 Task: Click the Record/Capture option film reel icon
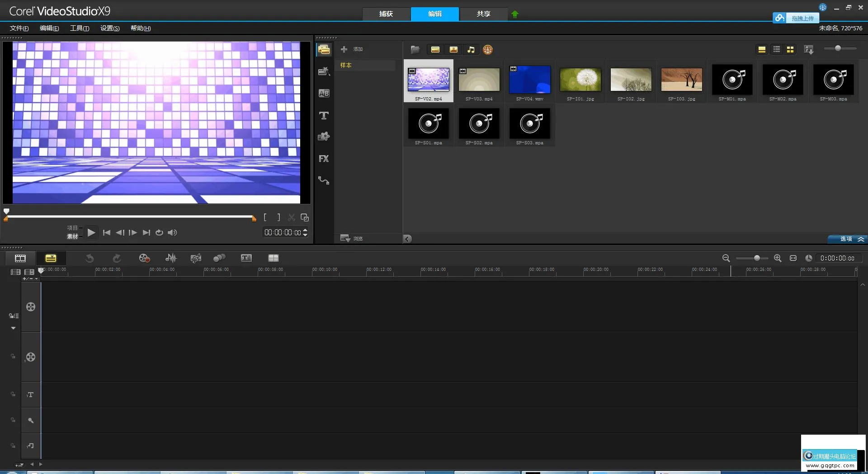144,258
